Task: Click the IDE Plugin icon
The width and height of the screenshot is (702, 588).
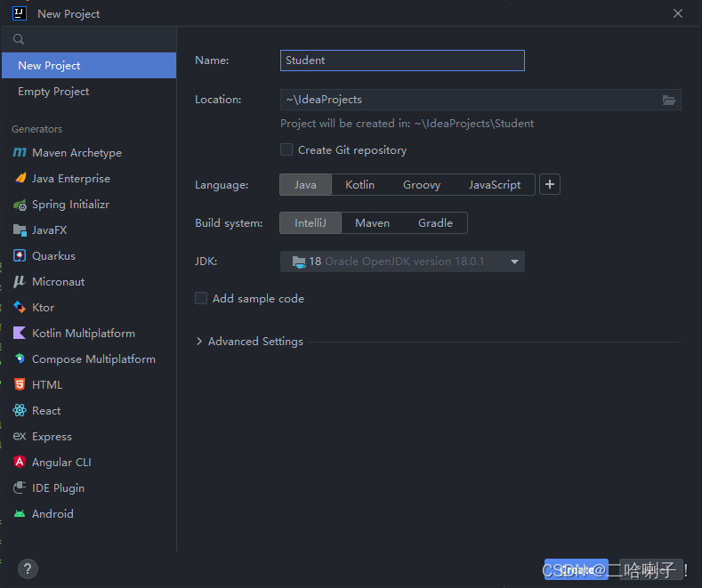Action: click(20, 487)
